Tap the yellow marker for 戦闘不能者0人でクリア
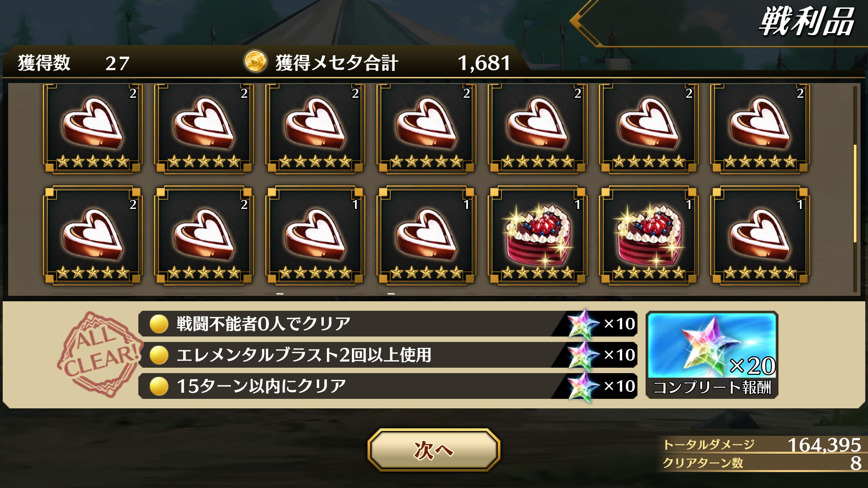868x488 pixels. click(159, 324)
